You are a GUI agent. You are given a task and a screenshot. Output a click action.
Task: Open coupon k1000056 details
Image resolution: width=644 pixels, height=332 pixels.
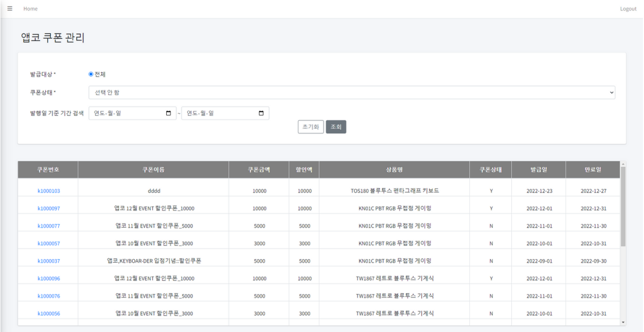click(48, 313)
